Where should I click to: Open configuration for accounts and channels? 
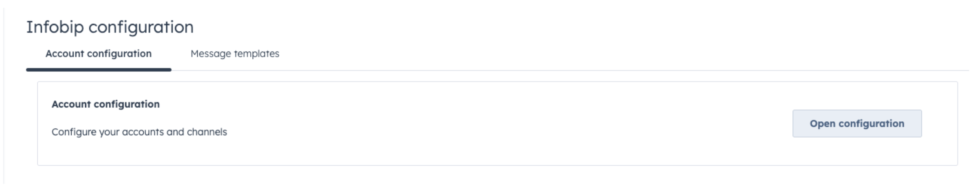(857, 124)
